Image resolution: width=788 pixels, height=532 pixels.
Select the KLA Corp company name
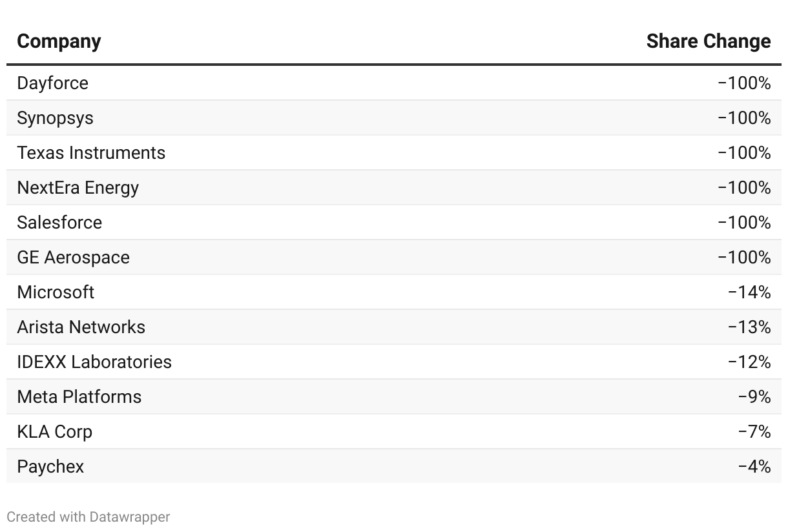tap(54, 432)
